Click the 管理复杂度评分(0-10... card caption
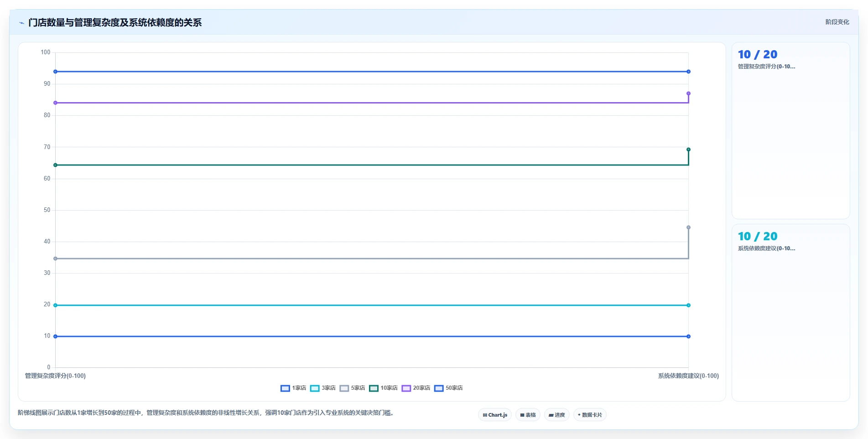Screen dimensions: 868x439 [x=766, y=67]
